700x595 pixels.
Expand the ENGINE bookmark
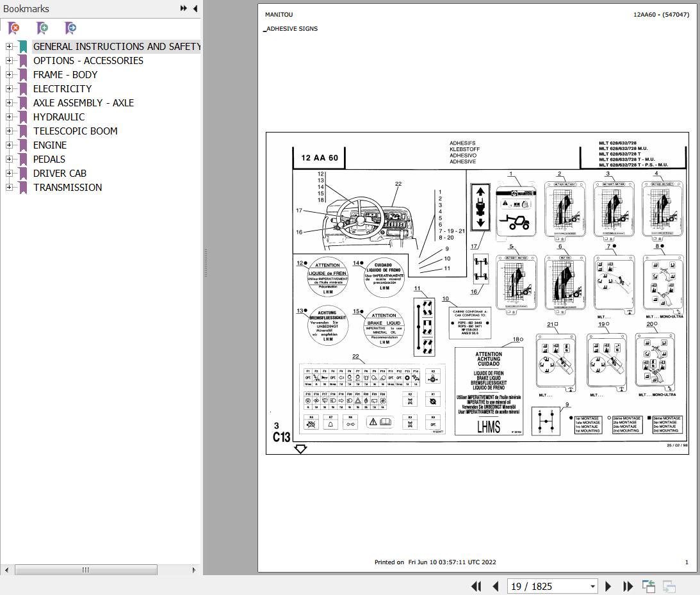point(9,145)
